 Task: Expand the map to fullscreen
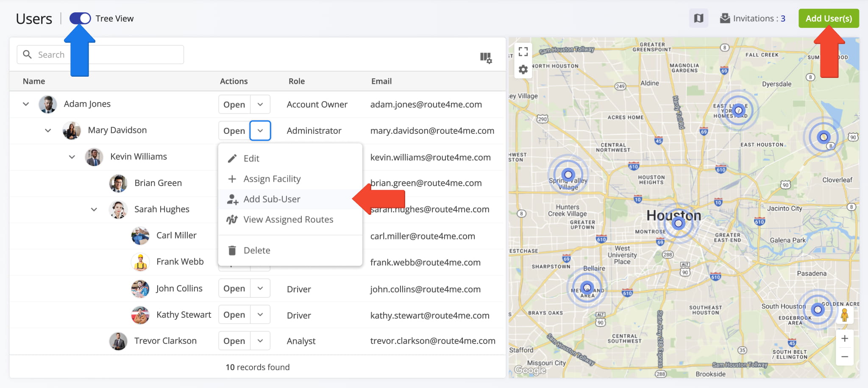point(523,52)
